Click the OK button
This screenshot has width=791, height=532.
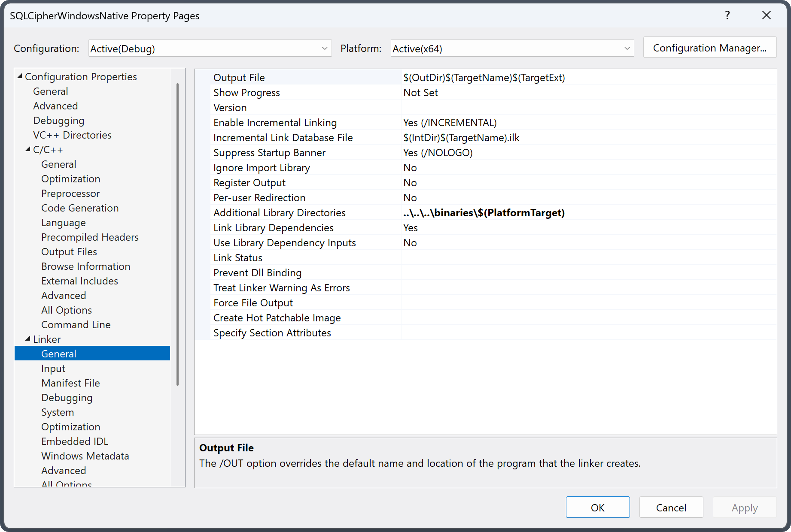pos(597,508)
